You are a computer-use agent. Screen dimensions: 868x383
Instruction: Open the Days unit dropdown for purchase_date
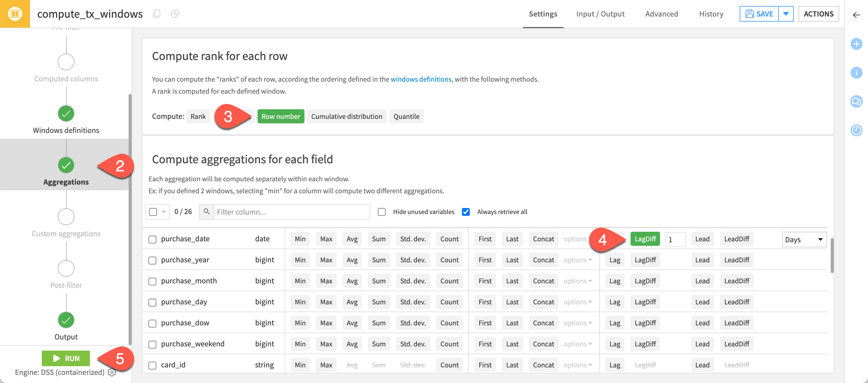coord(804,239)
